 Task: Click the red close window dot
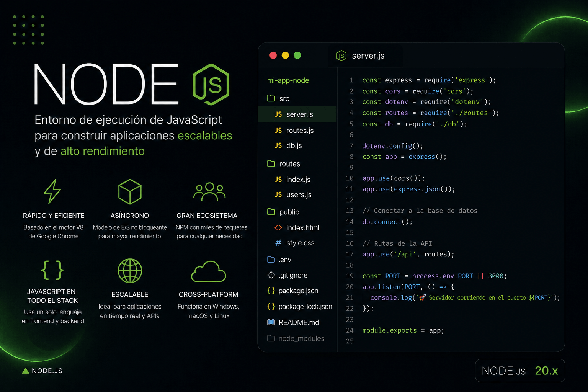273,56
